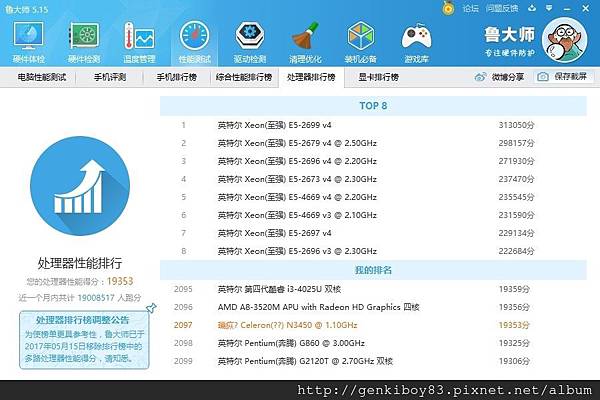This screenshot has height=400, width=600.
Task: Click 处理器性能排行 heading
Action: (80, 263)
